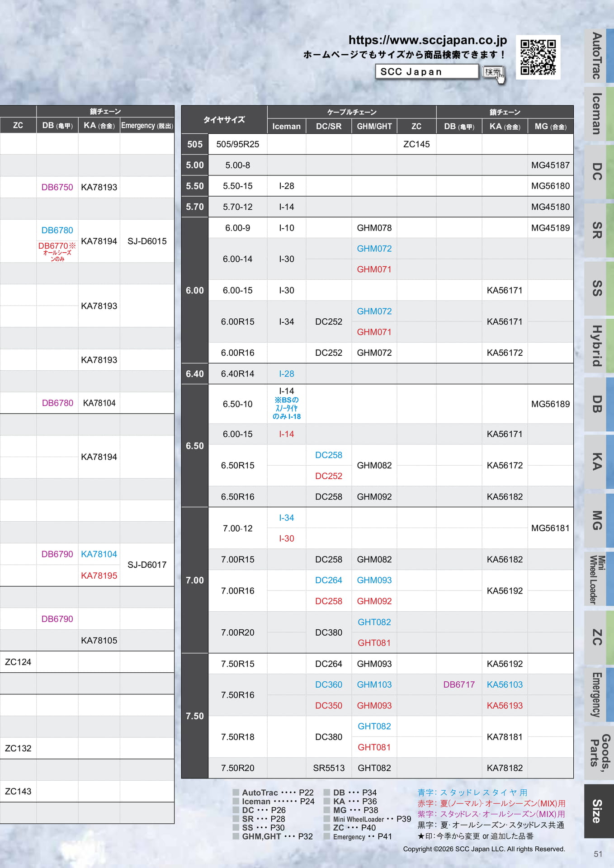Open the Mini Wheel Loader side tab
Viewport: 614px width, 868px height.
[599, 579]
